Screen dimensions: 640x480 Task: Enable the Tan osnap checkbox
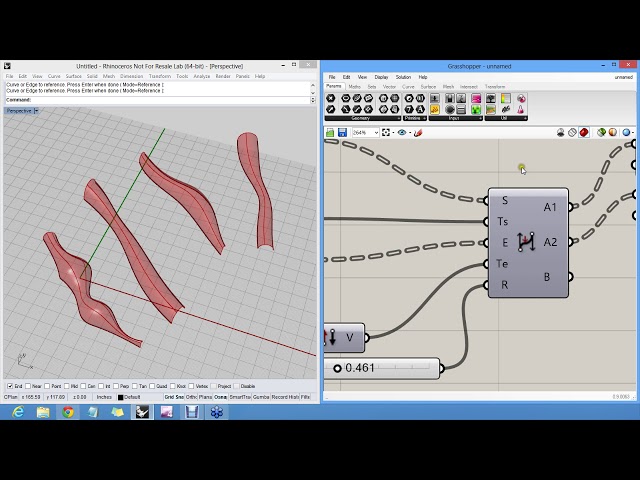click(x=134, y=386)
